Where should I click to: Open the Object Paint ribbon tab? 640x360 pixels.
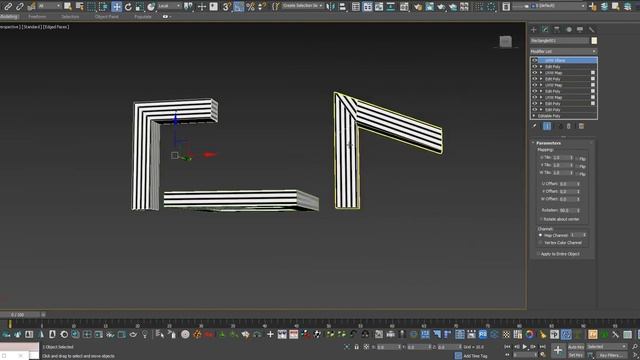tap(107, 17)
